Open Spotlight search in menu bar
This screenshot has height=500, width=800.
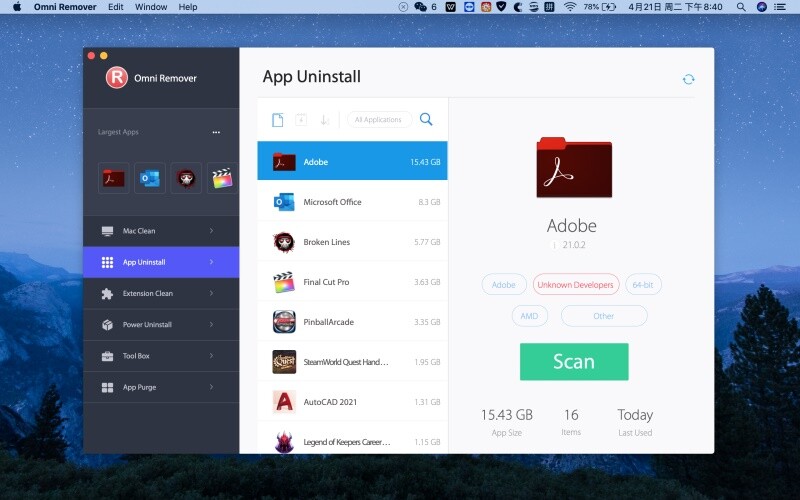pyautogui.click(x=741, y=7)
